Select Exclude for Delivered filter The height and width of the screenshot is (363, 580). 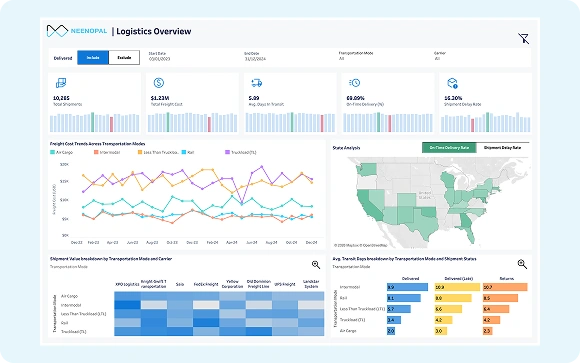(x=124, y=58)
